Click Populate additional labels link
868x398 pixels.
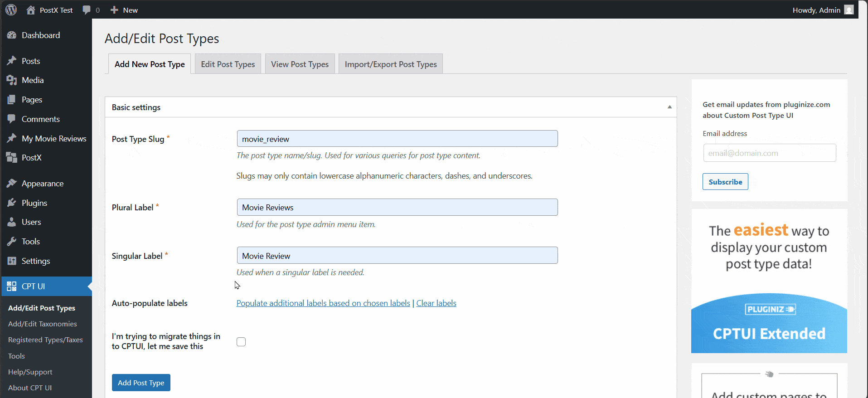click(323, 303)
